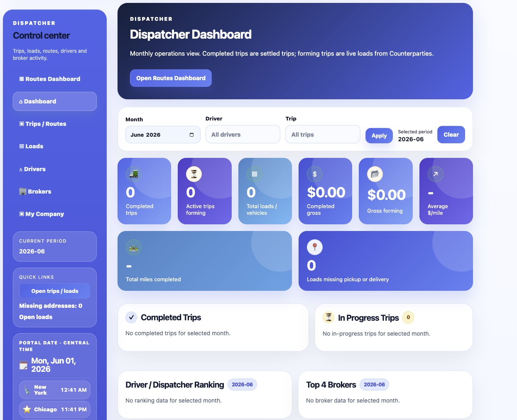Viewport: 517px width, 420px height.
Task: Click the Control center sidebar title
Action: coord(41,36)
